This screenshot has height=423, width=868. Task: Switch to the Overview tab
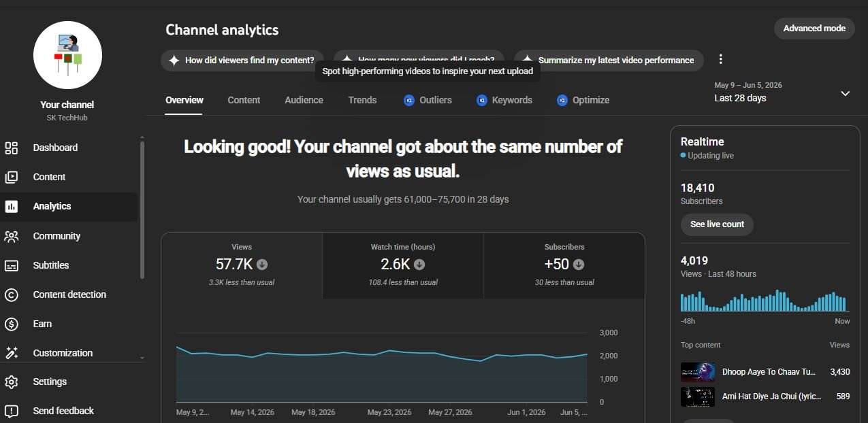click(x=184, y=100)
